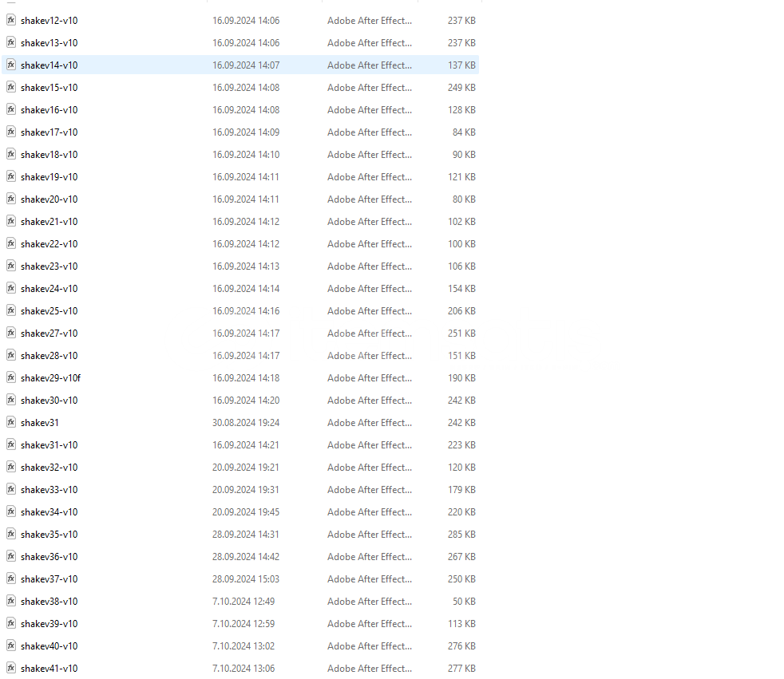Click the fx icon of shakev34-v10
The height and width of the screenshot is (679, 784).
tap(11, 511)
